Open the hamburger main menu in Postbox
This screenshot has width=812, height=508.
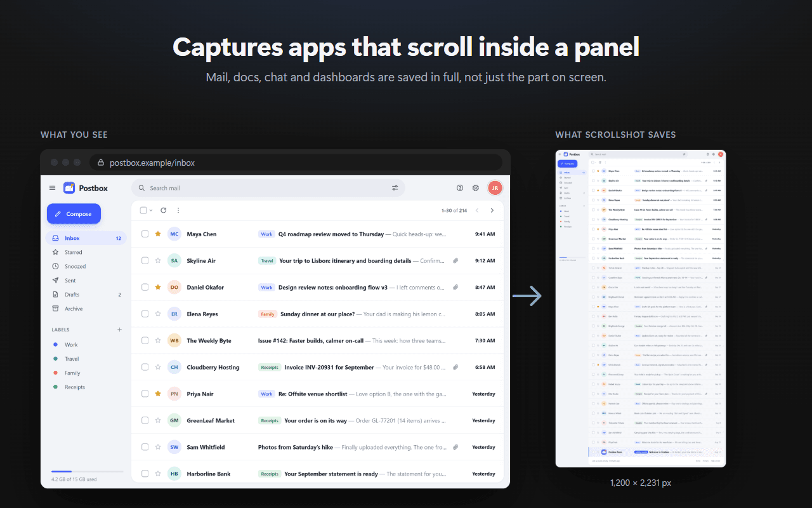53,188
